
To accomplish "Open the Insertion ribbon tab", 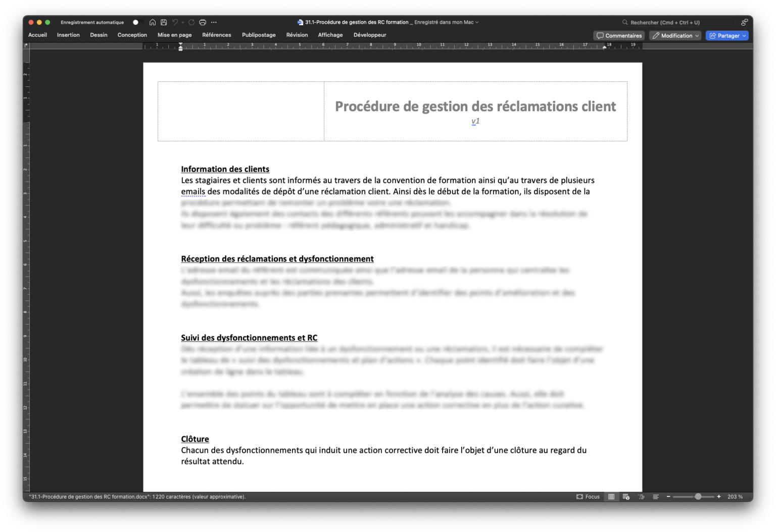I will (x=68, y=35).
